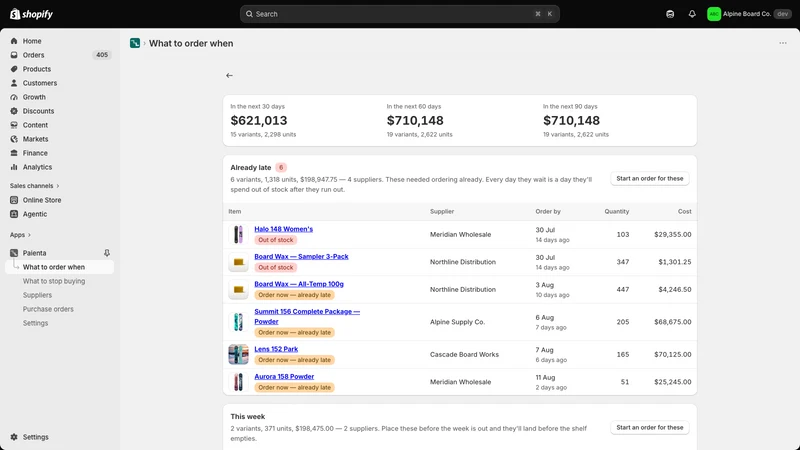Click the Halo 148 Women's thumbnail
800x450 pixels.
coord(238,235)
